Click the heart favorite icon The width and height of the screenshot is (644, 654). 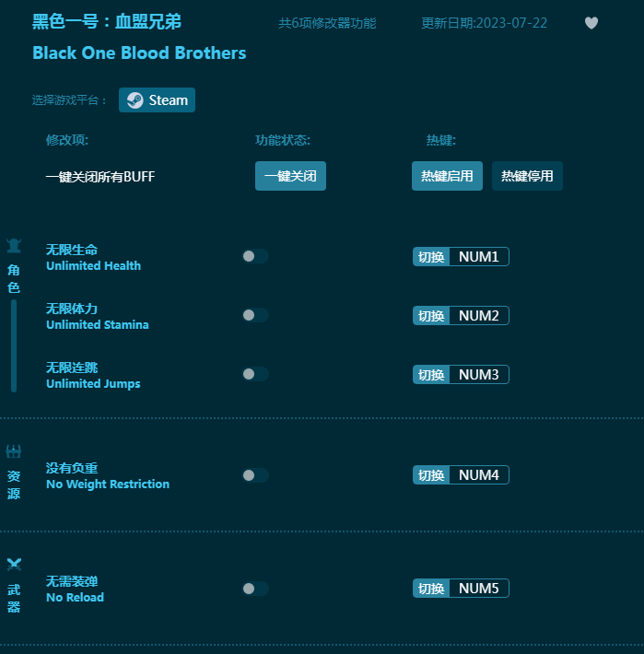pos(591,23)
